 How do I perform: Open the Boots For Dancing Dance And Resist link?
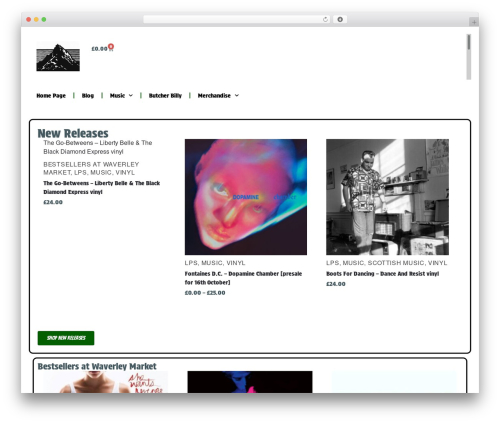(x=382, y=274)
